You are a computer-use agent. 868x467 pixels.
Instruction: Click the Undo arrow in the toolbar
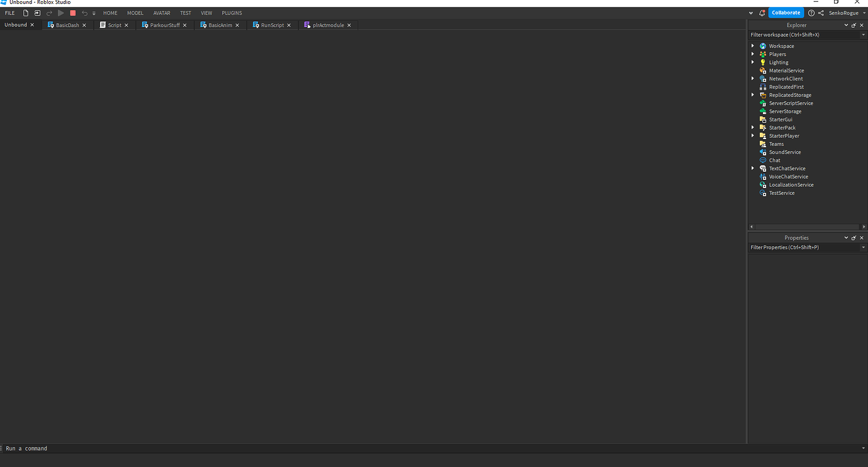(x=85, y=13)
